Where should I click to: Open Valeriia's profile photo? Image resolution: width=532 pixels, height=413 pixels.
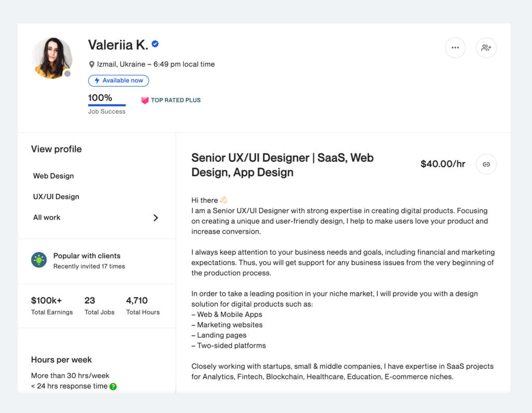tap(52, 58)
